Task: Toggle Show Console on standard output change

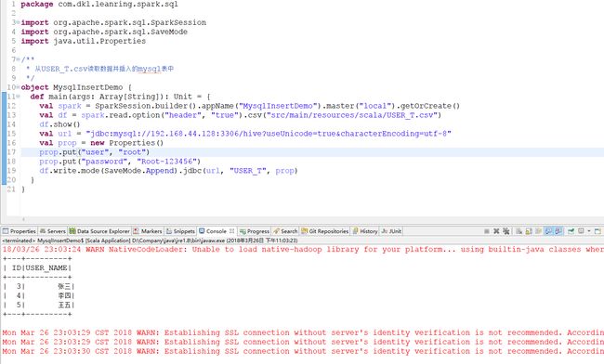Action: click(x=548, y=231)
